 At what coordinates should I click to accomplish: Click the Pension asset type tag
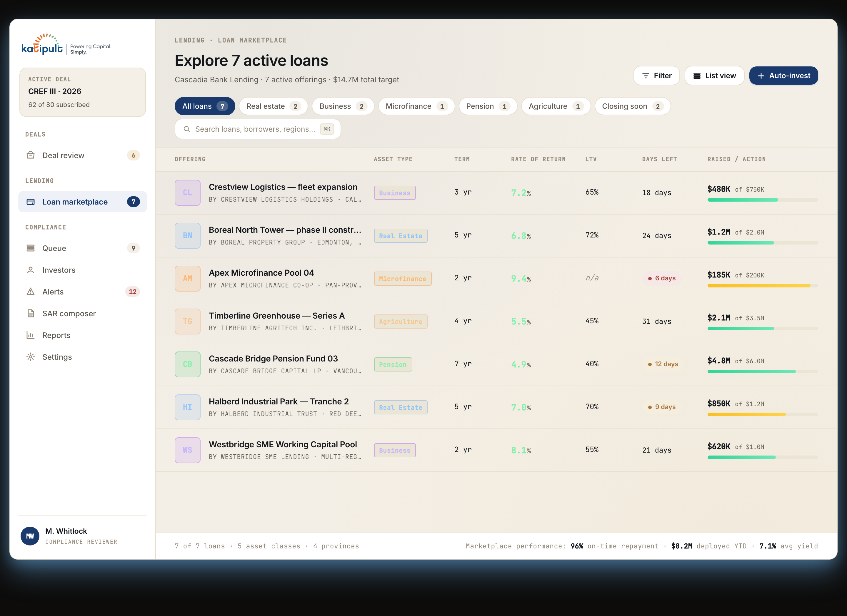393,364
